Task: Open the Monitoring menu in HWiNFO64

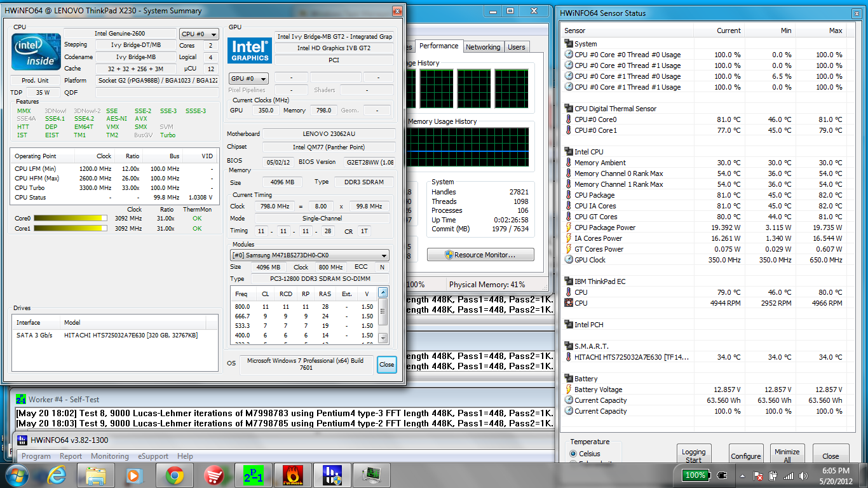Action: (110, 456)
